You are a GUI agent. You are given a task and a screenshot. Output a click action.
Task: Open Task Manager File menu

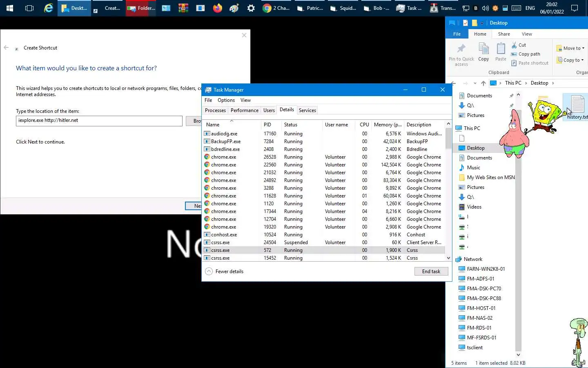tap(208, 100)
